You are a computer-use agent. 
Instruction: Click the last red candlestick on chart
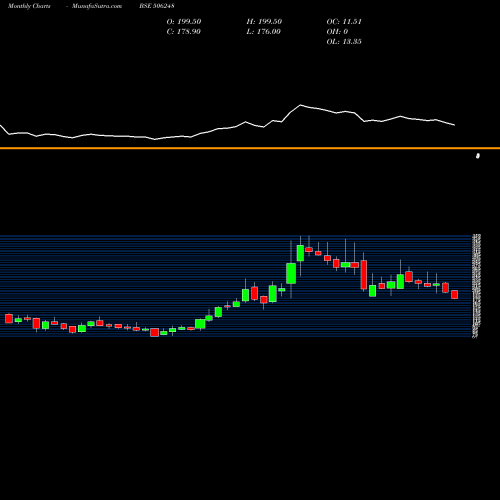pyautogui.click(x=455, y=295)
